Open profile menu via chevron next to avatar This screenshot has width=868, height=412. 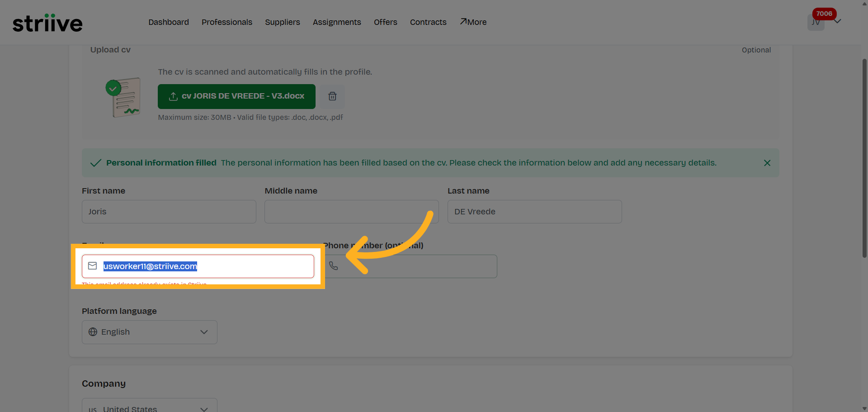(x=838, y=20)
